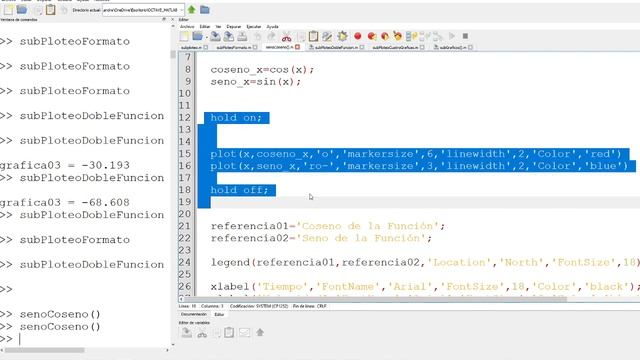Open the Ver menu in the editor
Viewport: 640px width, 360px height.
pyautogui.click(x=218, y=27)
